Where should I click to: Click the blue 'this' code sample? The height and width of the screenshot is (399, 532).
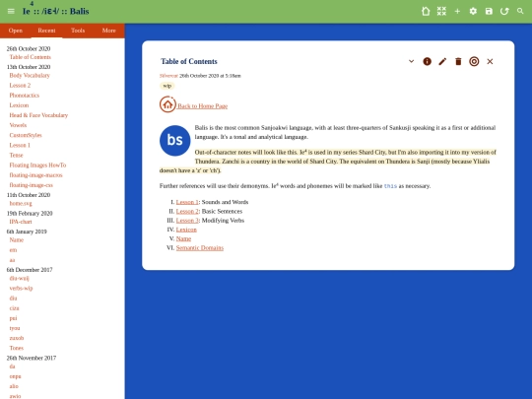[390, 186]
